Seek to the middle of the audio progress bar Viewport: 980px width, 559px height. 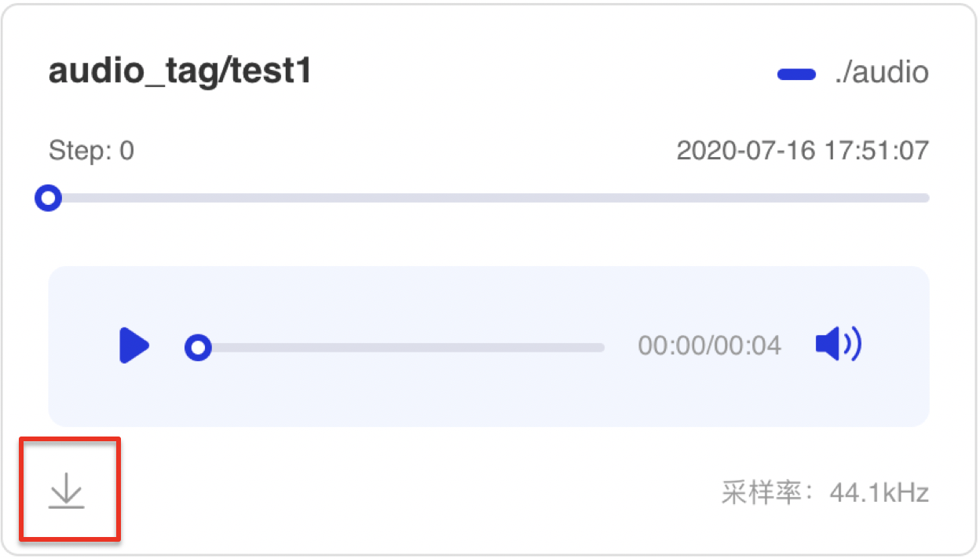coord(400,347)
